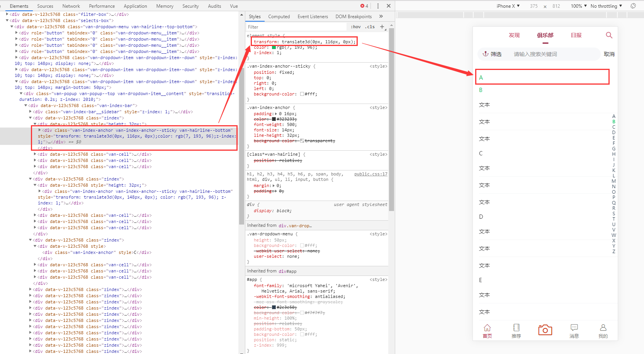Open the Computed tab in the Styles pane
This screenshot has height=354, width=644.
click(279, 16)
